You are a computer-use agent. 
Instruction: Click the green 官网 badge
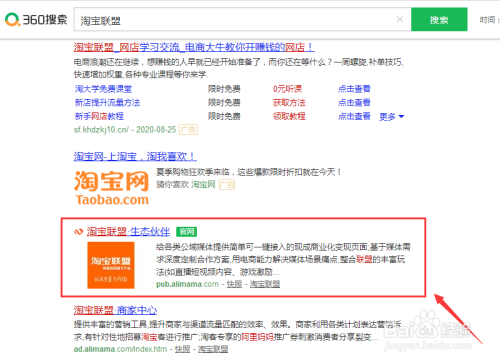[x=187, y=232]
